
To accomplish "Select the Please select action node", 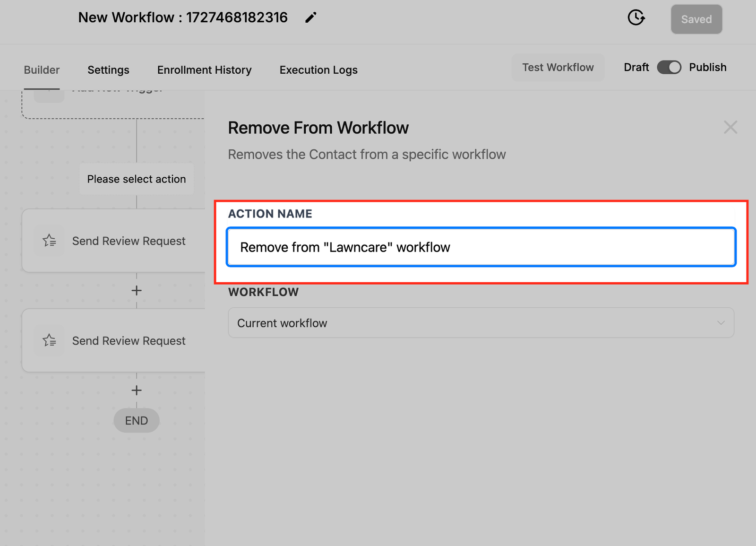I will [x=137, y=179].
